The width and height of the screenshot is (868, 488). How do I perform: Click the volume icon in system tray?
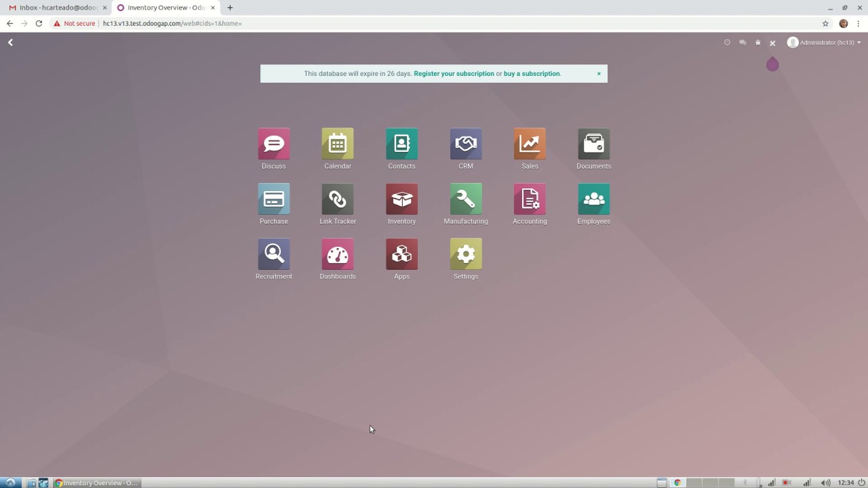click(x=825, y=483)
